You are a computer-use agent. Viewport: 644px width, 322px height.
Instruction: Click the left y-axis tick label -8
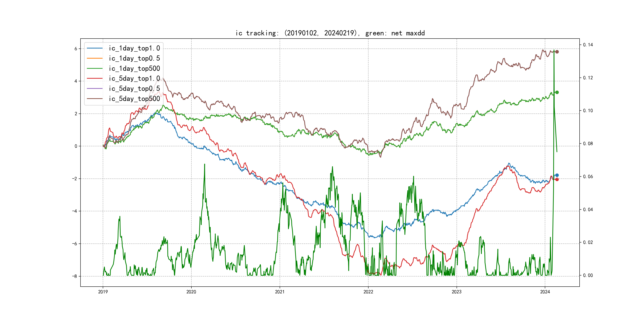pos(75,276)
